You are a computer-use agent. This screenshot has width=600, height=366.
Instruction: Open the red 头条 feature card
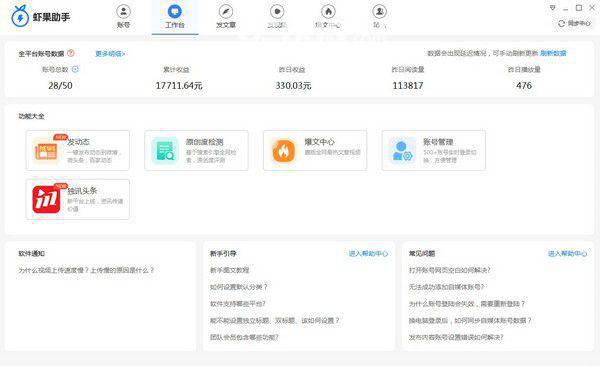pos(78,199)
